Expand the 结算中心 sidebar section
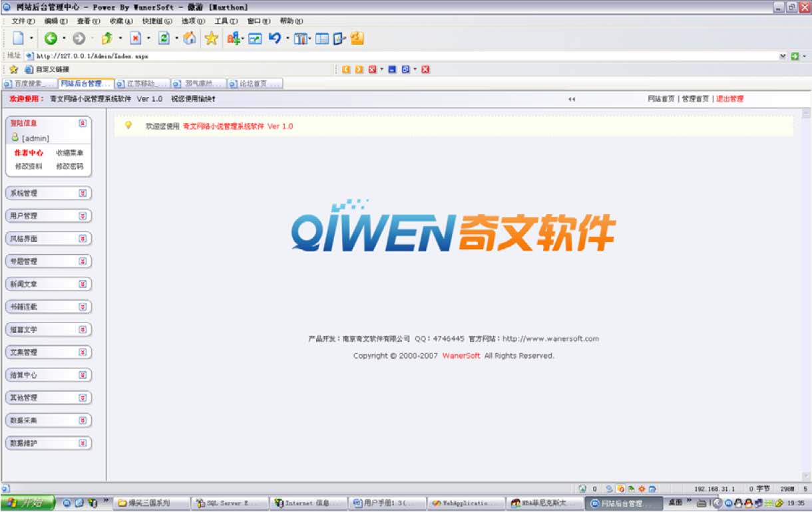The image size is (812, 512). coord(83,375)
